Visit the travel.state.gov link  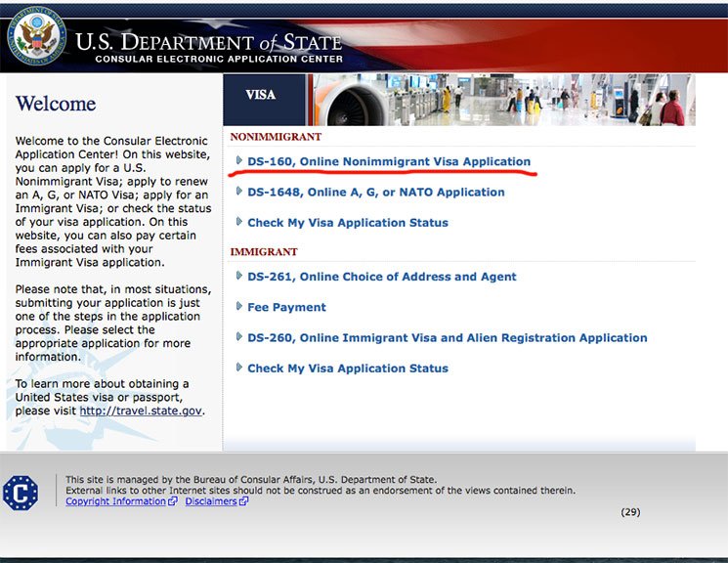pyautogui.click(x=140, y=411)
